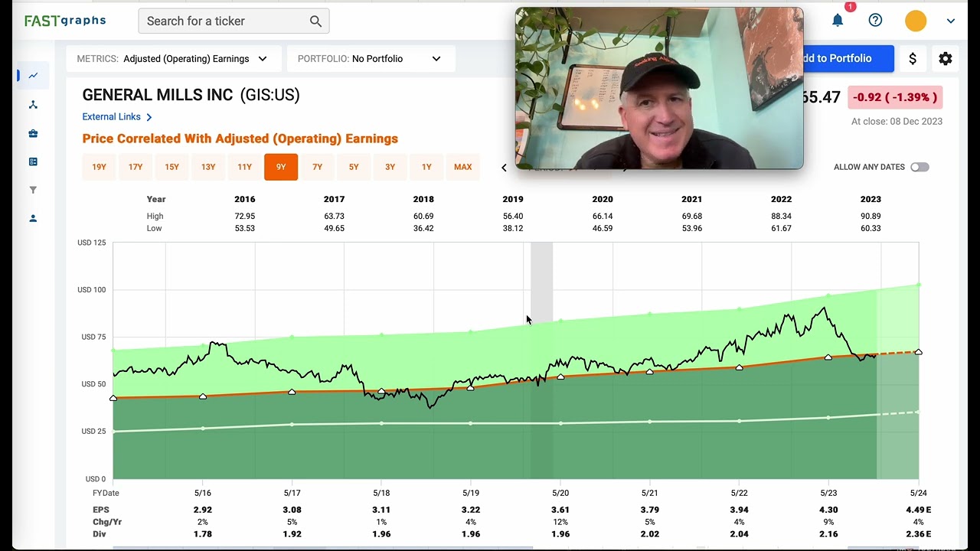
Task: Open the user profile sidebar icon
Action: 33,218
